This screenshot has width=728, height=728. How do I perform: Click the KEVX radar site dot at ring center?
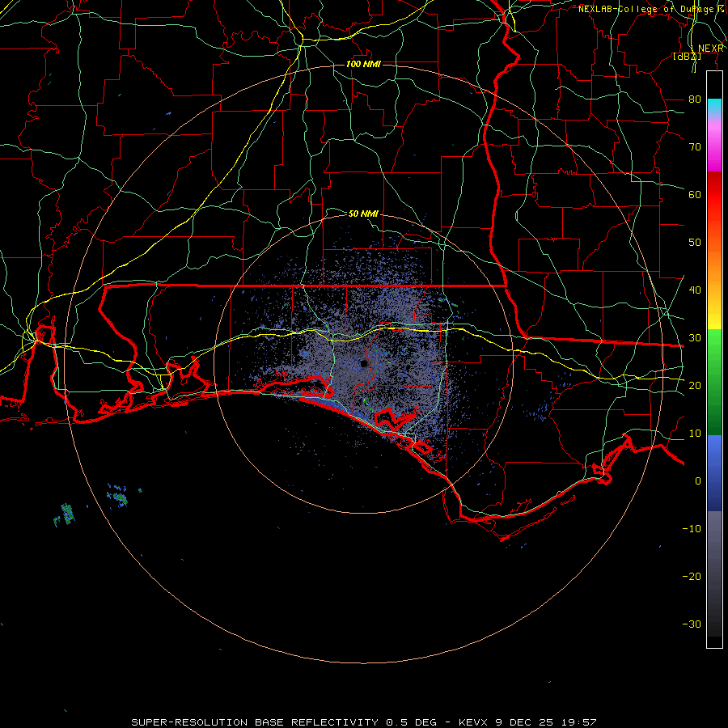pos(364,363)
